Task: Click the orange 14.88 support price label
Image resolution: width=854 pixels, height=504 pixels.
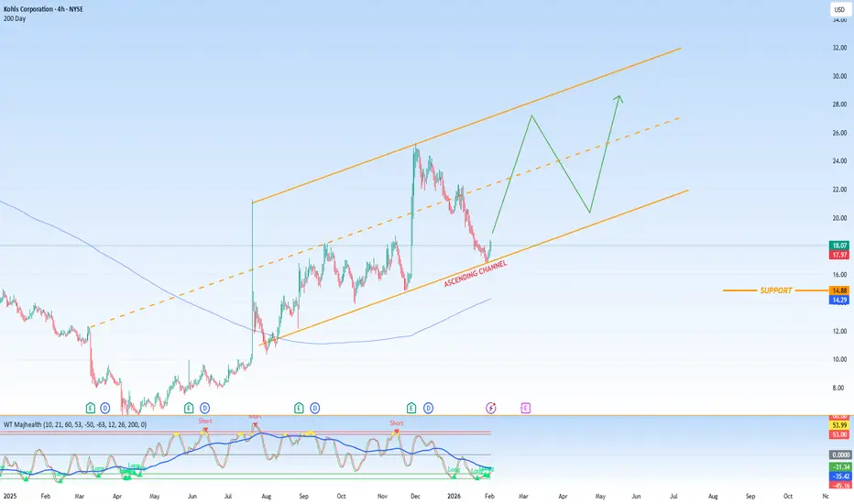Action: (x=839, y=290)
